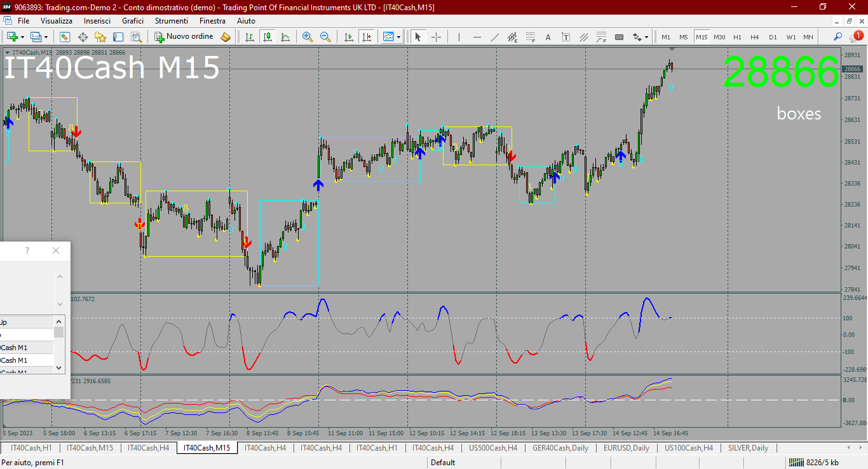The image size is (868, 469).
Task: Expand the New Chart dropdown arrow
Action: pos(22,37)
